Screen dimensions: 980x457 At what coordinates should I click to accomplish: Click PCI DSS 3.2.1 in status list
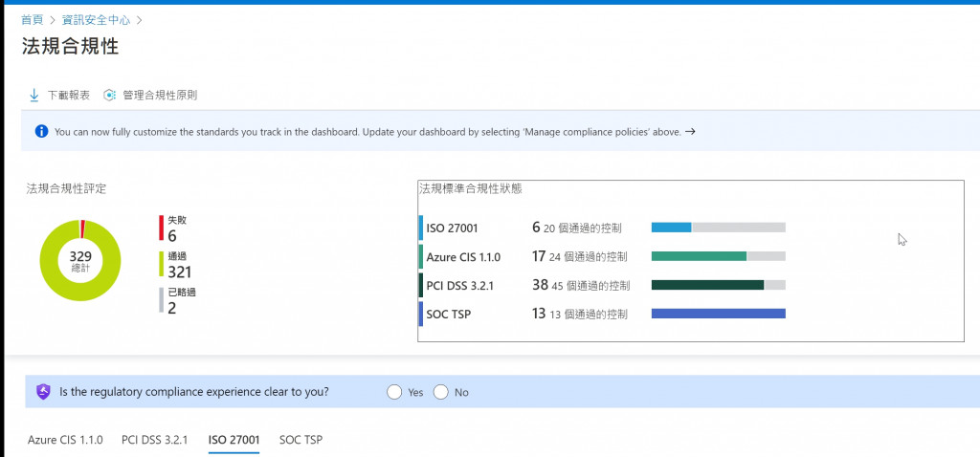click(459, 285)
